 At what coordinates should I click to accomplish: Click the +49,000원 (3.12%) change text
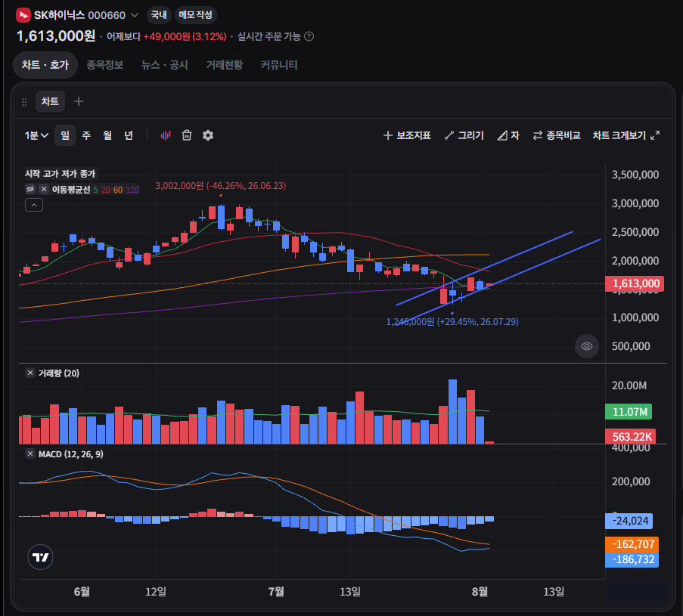(185, 36)
